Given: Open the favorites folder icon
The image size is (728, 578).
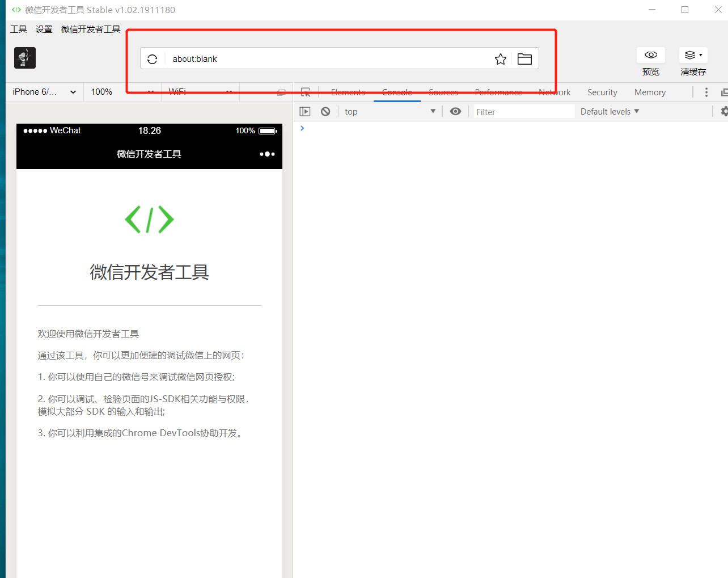Looking at the screenshot, I should click(x=524, y=59).
